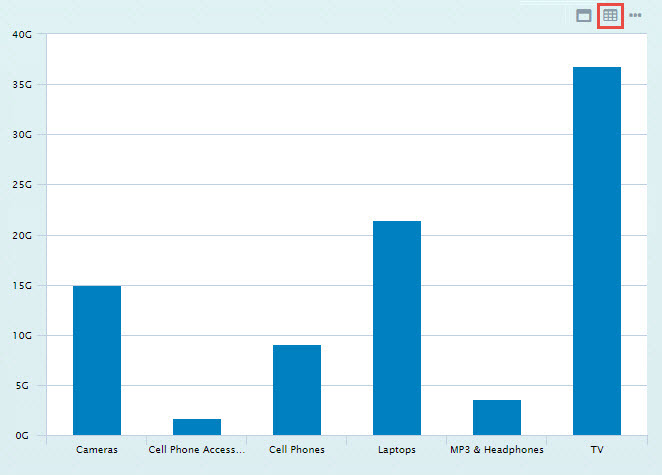
Task: Select the Cell Phone Accessories bar
Action: 197,426
